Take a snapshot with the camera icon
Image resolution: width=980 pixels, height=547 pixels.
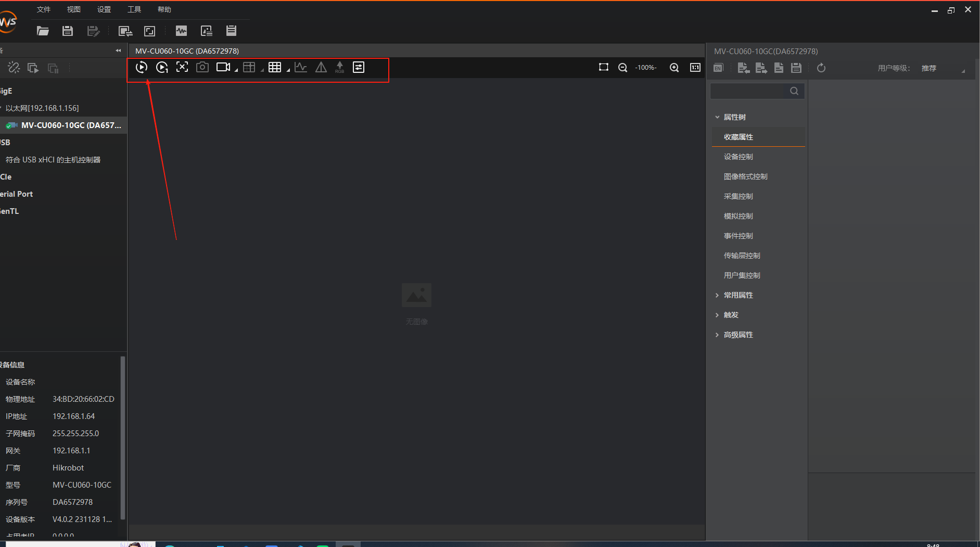click(202, 67)
